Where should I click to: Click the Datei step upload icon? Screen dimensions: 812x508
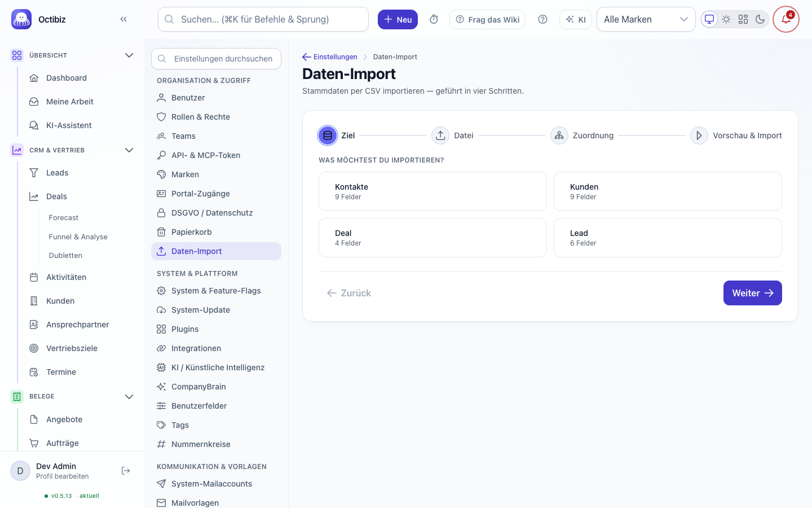pos(440,135)
